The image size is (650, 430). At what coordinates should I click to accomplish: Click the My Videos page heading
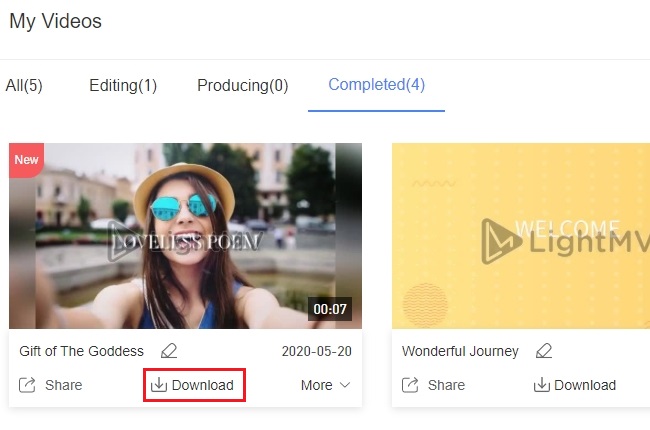[55, 21]
